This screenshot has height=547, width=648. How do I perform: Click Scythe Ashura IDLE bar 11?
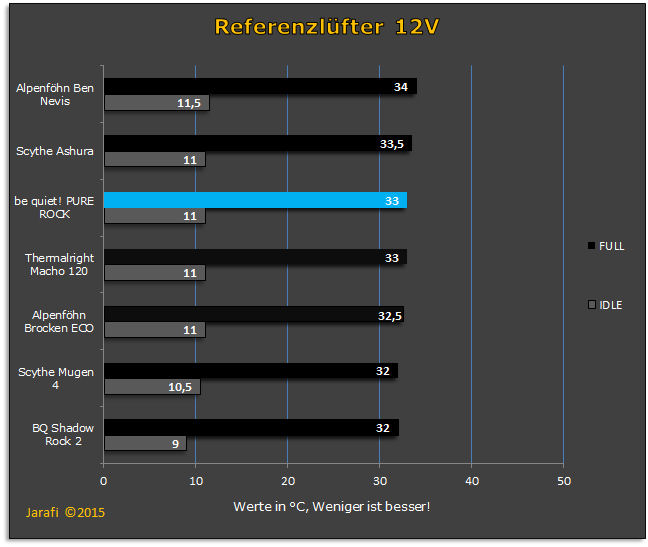pos(155,159)
